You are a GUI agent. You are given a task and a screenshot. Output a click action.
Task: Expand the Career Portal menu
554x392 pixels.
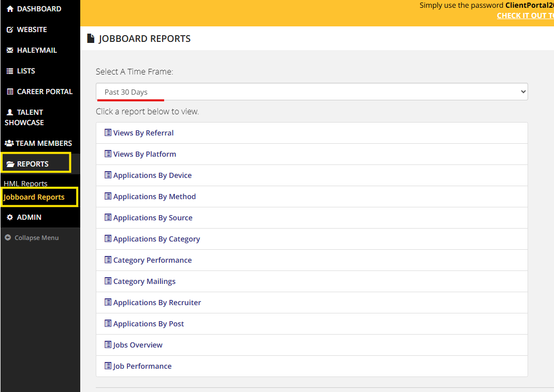coord(45,92)
